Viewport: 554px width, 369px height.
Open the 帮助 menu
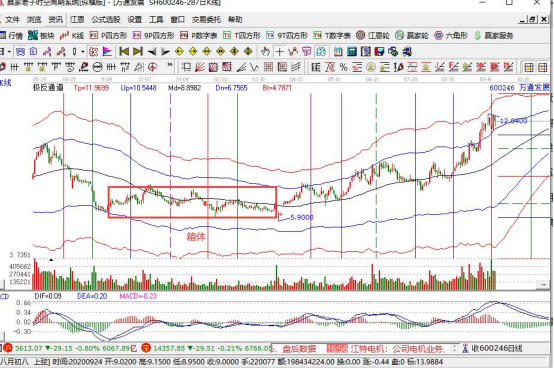point(235,19)
